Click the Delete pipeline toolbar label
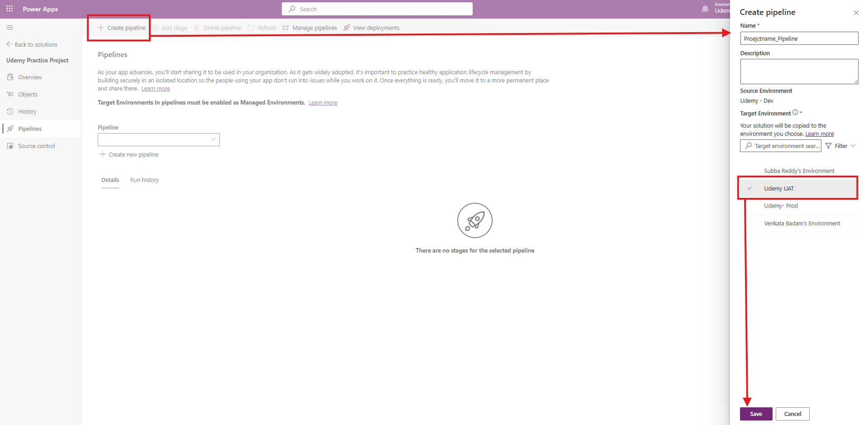Screen dimensions: 868x425 click(222, 28)
